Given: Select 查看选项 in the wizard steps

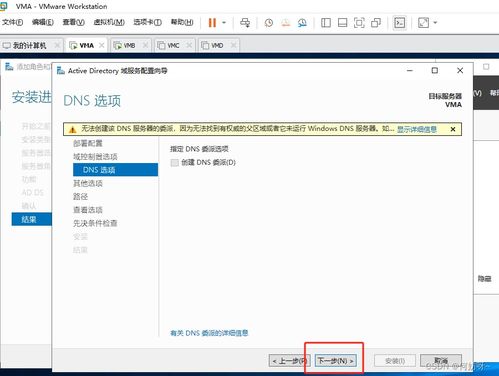Looking at the screenshot, I should click(x=88, y=210).
